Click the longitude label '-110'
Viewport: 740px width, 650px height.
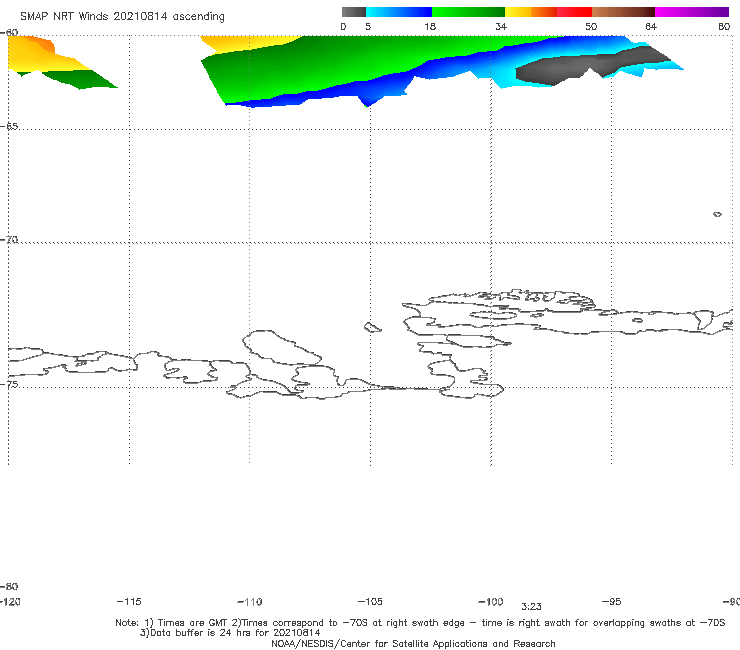click(x=250, y=602)
